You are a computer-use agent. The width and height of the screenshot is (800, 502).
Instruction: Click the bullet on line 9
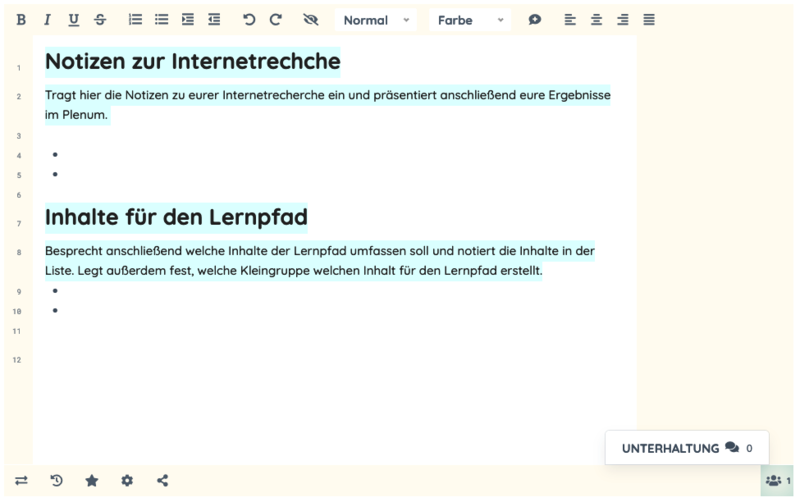55,291
